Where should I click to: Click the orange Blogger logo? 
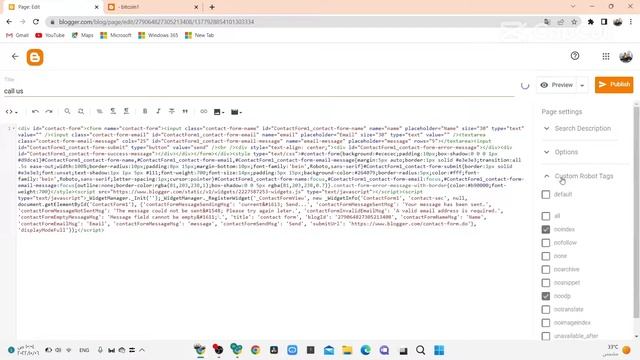pos(35,57)
